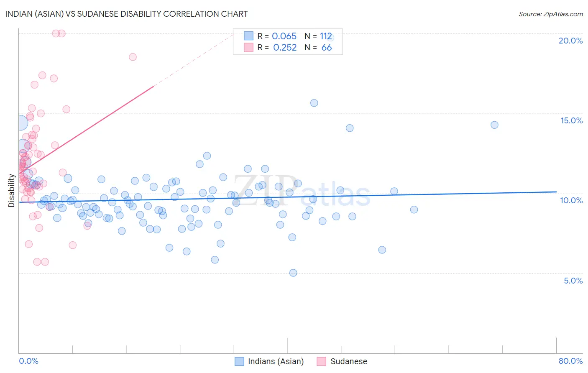588x373 pixels.
Task: Click the R value 0.065
Action: tap(284, 36)
